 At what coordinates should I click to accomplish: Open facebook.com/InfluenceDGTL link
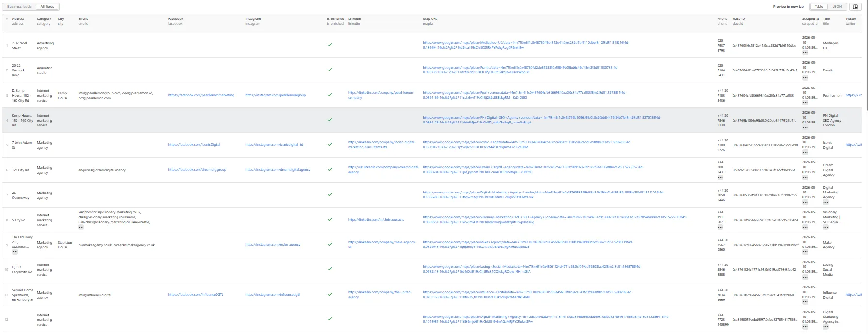click(x=196, y=295)
